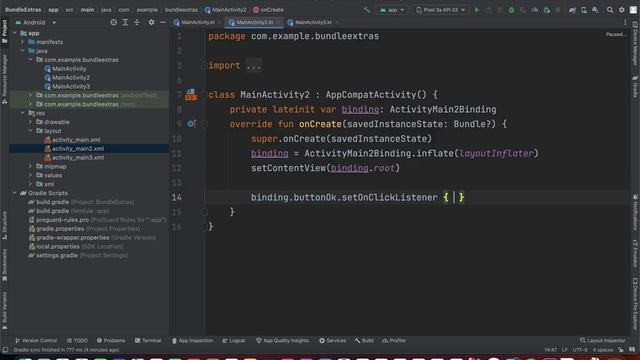Open the Terminal tool window tab
The height and width of the screenshot is (360, 640).
pyautogui.click(x=148, y=340)
